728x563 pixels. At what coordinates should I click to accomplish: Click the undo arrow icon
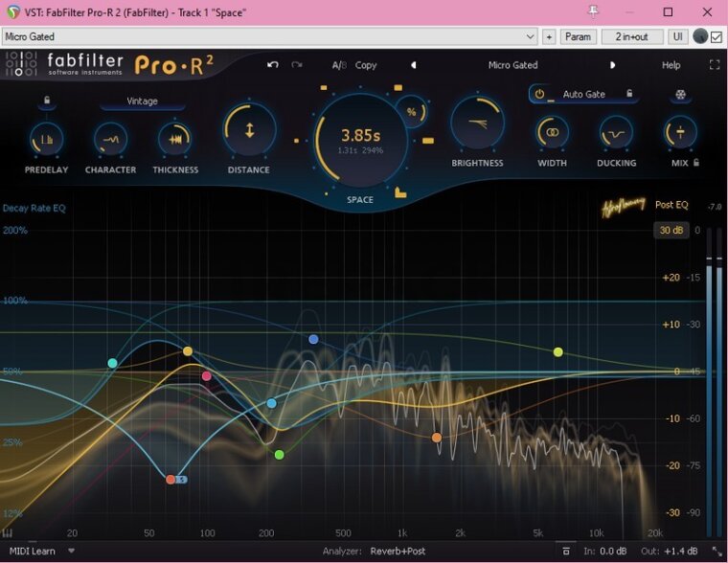(273, 65)
